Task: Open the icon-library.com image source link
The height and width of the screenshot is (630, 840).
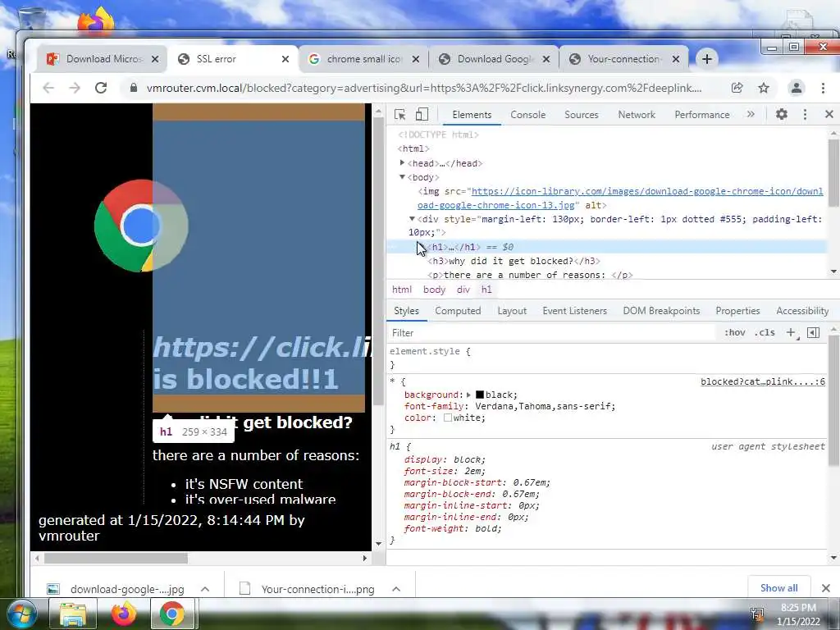Action: click(620, 199)
